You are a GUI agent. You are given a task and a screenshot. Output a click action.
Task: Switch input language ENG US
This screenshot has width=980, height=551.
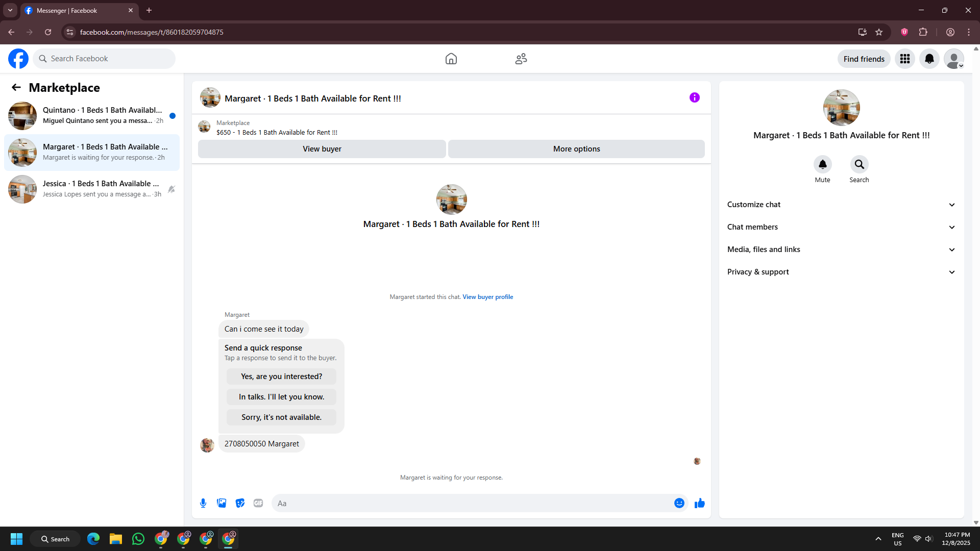pyautogui.click(x=898, y=539)
